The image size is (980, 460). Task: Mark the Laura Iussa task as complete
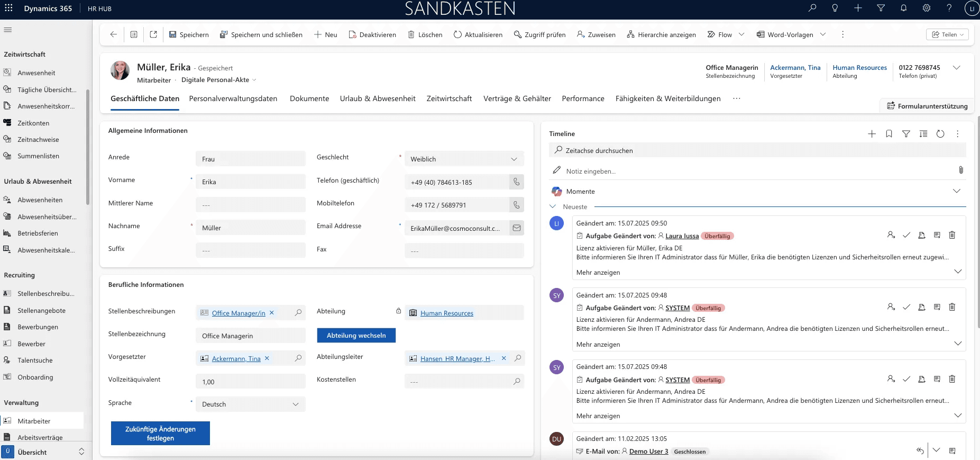(x=906, y=235)
